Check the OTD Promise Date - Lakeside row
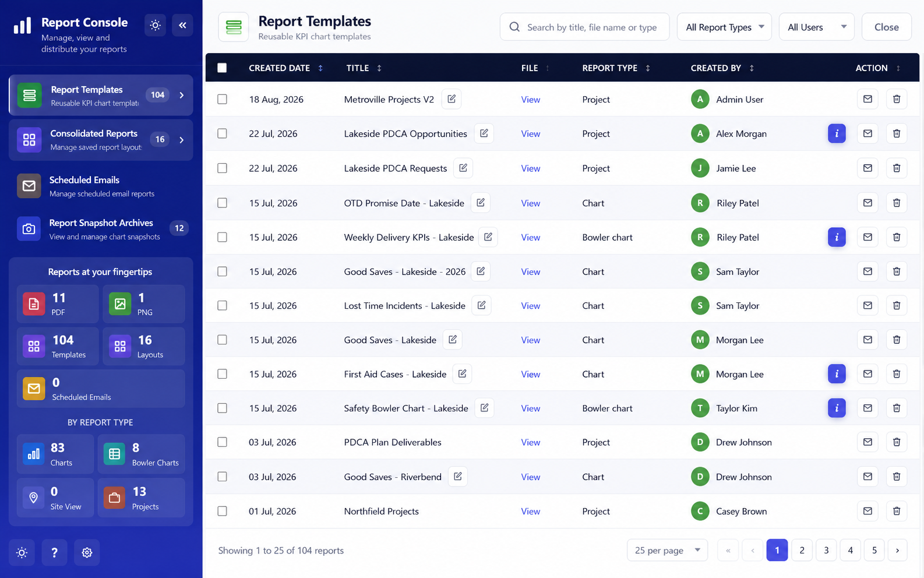Viewport: 924px width, 578px height. click(x=222, y=203)
